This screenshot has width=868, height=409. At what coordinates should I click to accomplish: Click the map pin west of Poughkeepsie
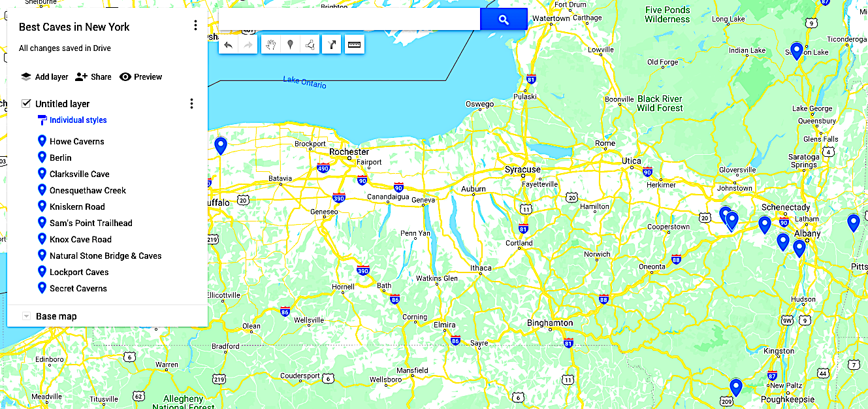736,387
